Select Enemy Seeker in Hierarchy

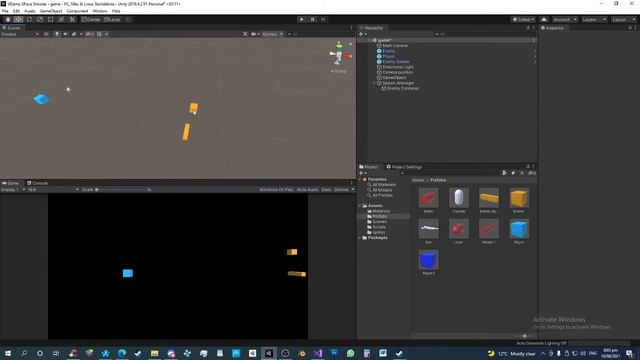[x=396, y=62]
